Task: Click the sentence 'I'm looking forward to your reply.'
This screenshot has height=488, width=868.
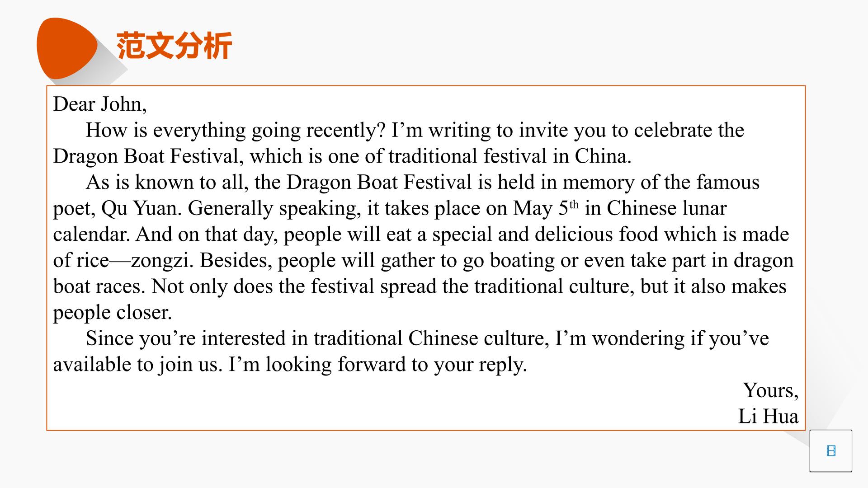Action: point(378,365)
